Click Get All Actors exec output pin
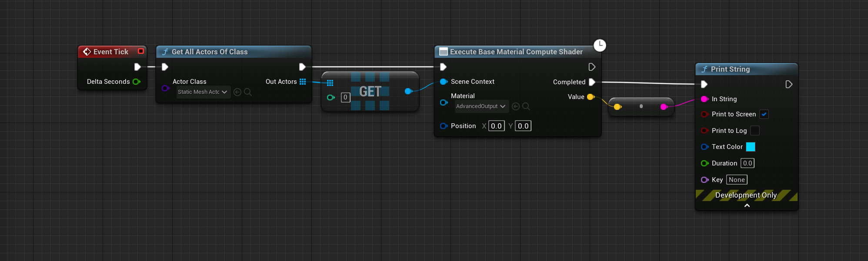 click(302, 67)
